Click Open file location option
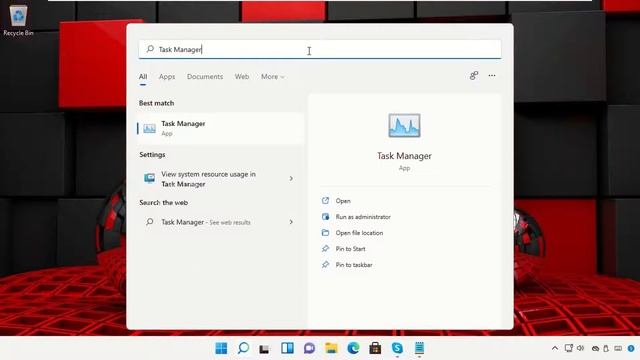 coord(359,233)
